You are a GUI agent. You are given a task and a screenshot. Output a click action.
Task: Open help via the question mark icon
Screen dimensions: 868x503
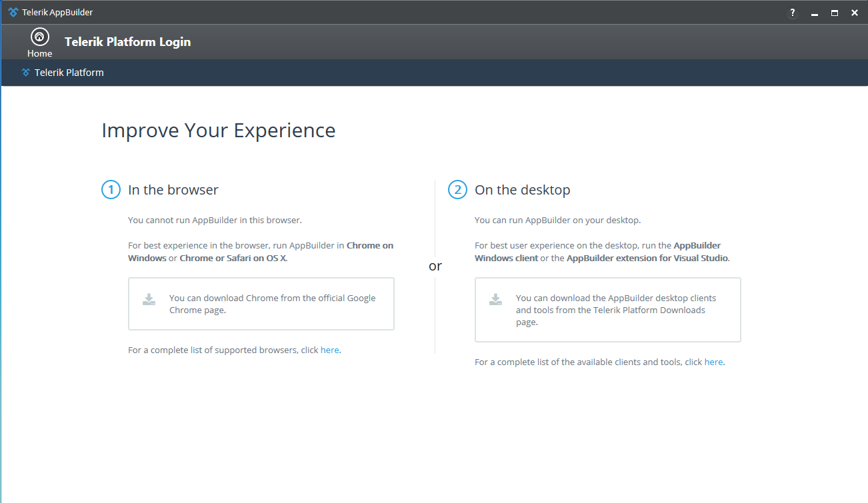793,13
